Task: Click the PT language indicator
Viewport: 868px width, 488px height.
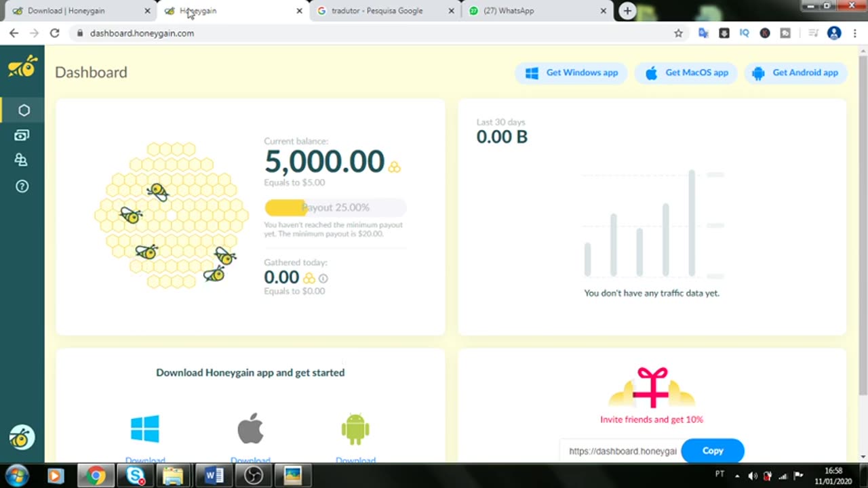Action: (719, 474)
